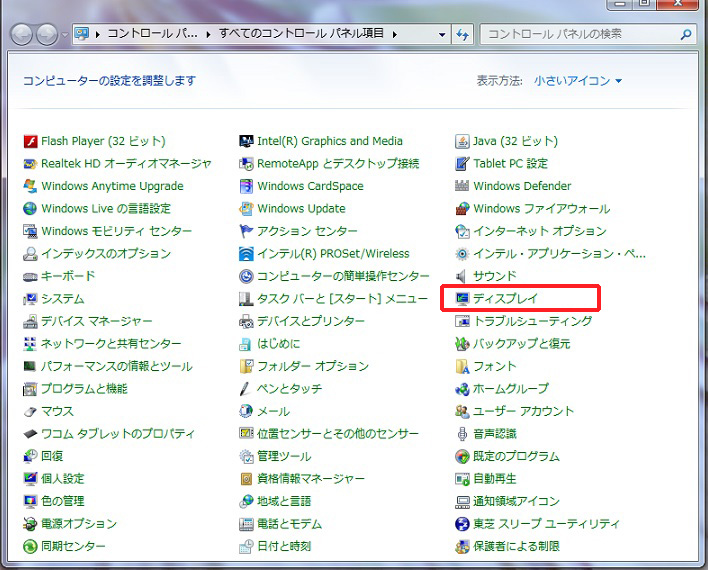Viewport: 708px width, 570px height.
Task: Open ホームグループ link
Action: [511, 389]
